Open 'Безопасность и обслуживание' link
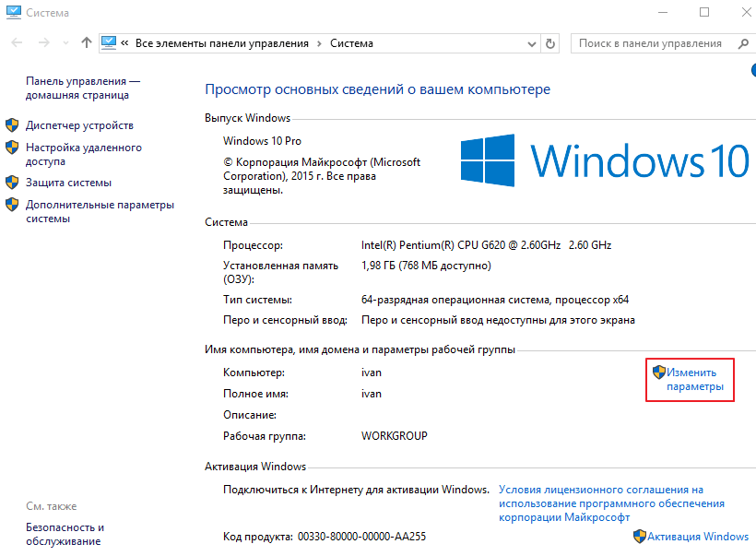 point(65,534)
